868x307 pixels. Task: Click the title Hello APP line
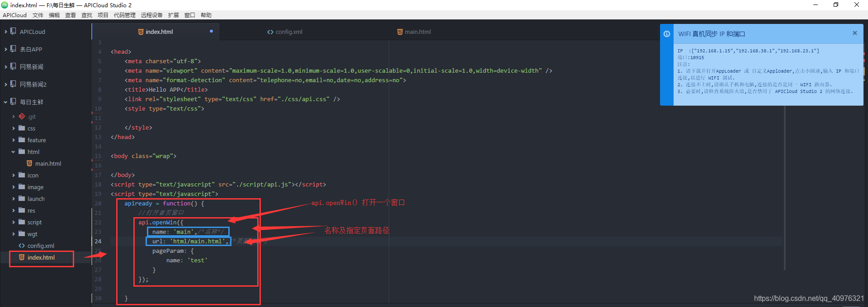(166, 89)
